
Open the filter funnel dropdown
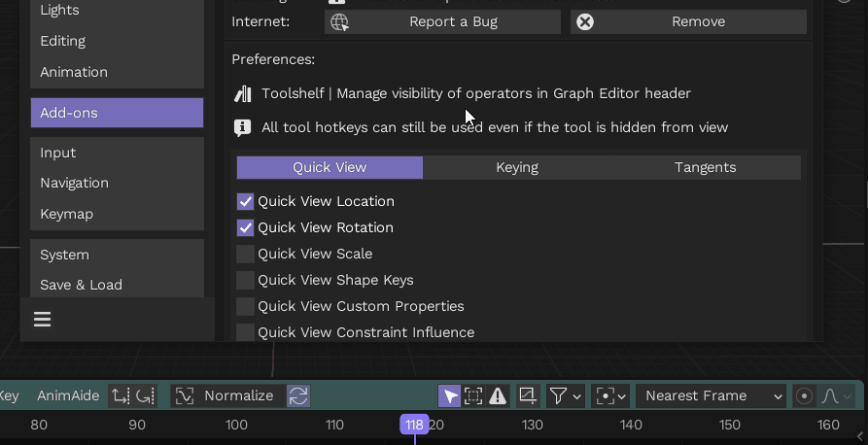[x=565, y=395]
